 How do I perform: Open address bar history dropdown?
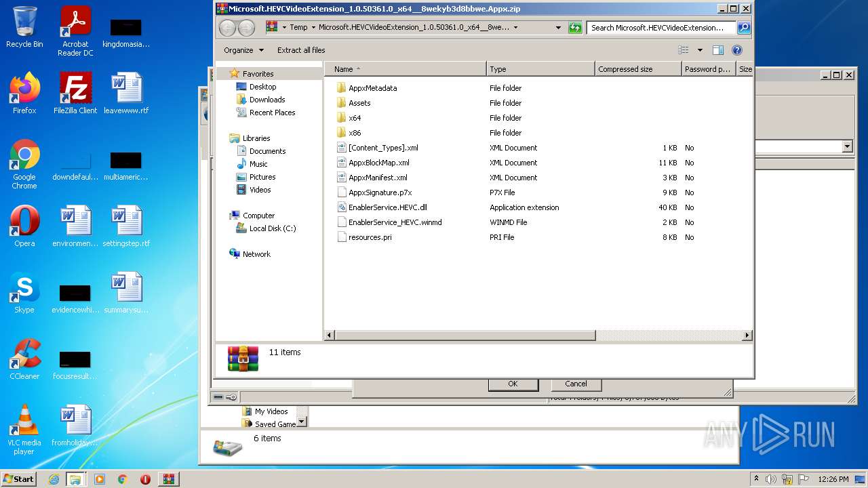[558, 28]
